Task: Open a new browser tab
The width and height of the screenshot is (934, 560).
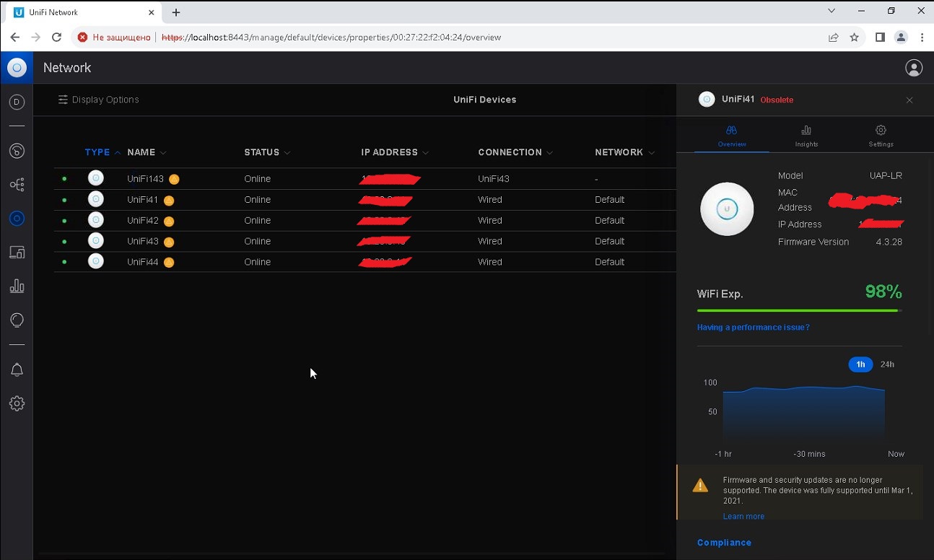Action: pos(176,12)
